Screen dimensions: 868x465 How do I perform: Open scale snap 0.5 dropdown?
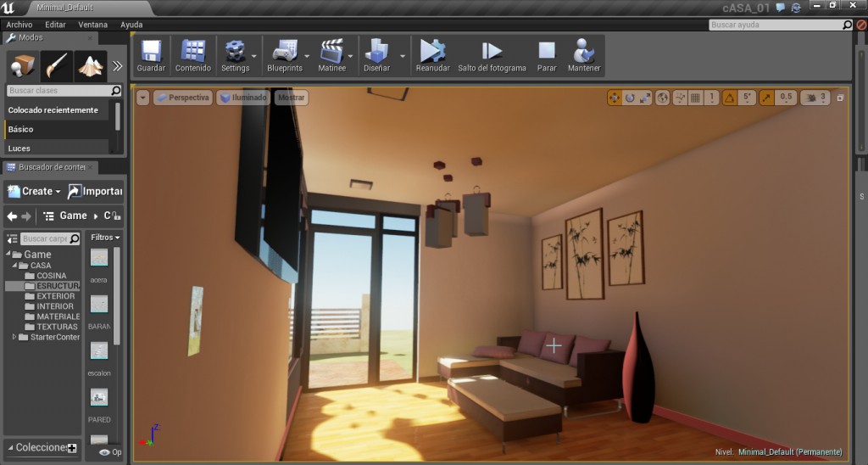[786, 98]
